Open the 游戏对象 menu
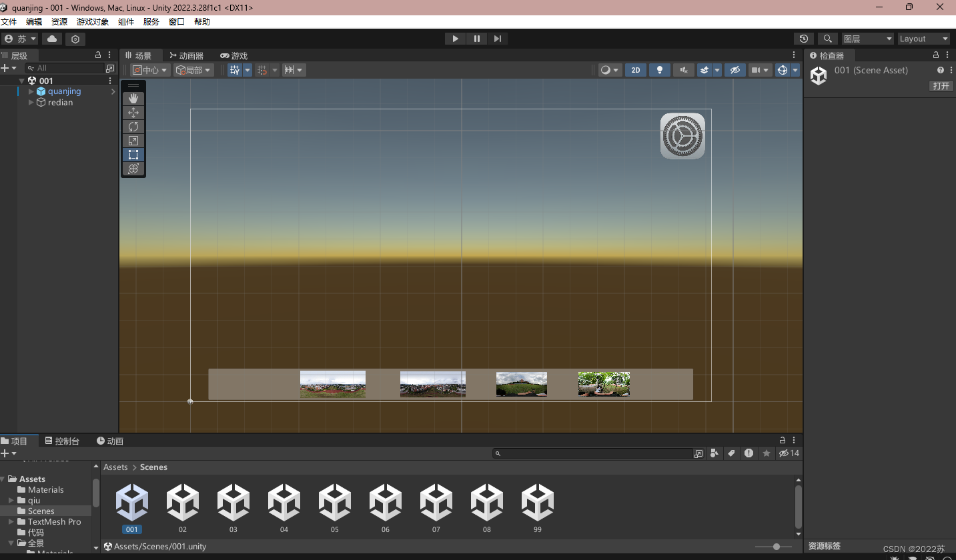Viewport: 956px width, 560px height. coord(93,22)
